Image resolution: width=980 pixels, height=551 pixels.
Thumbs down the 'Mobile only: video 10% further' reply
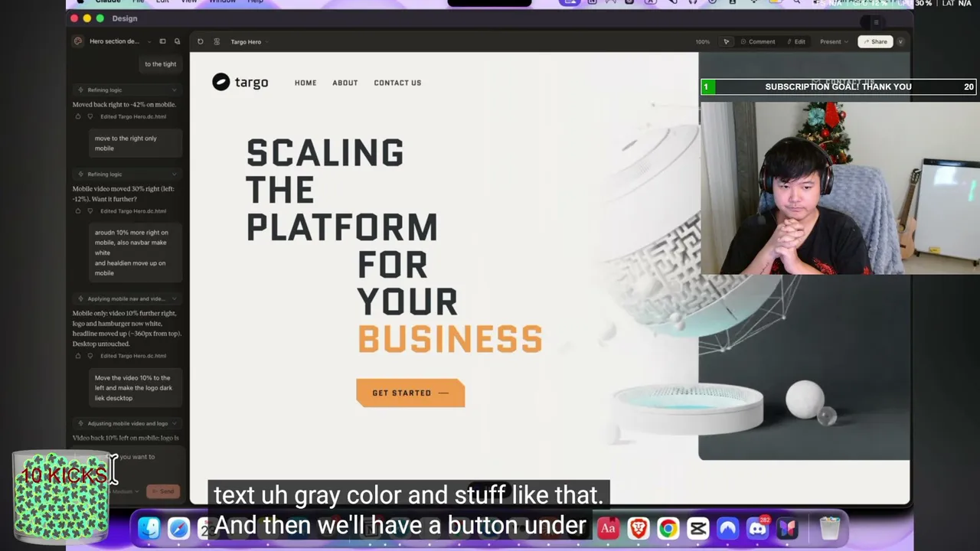pos(90,356)
